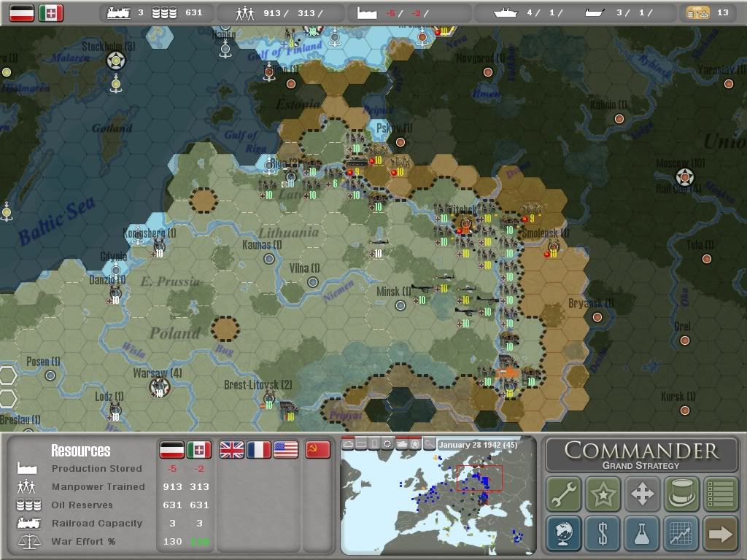Toggle the cloud weather minimap overlay
This screenshot has height=560, width=747.
tap(348, 444)
